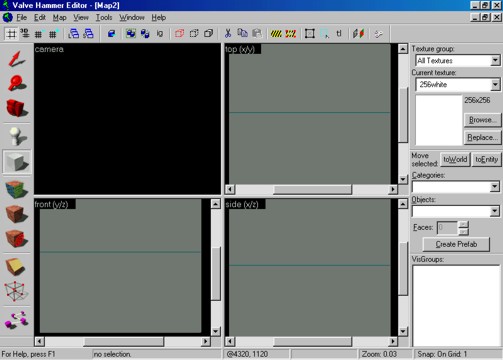Select the Clipping tool
This screenshot has height=360, width=503.
pyautogui.click(x=17, y=267)
